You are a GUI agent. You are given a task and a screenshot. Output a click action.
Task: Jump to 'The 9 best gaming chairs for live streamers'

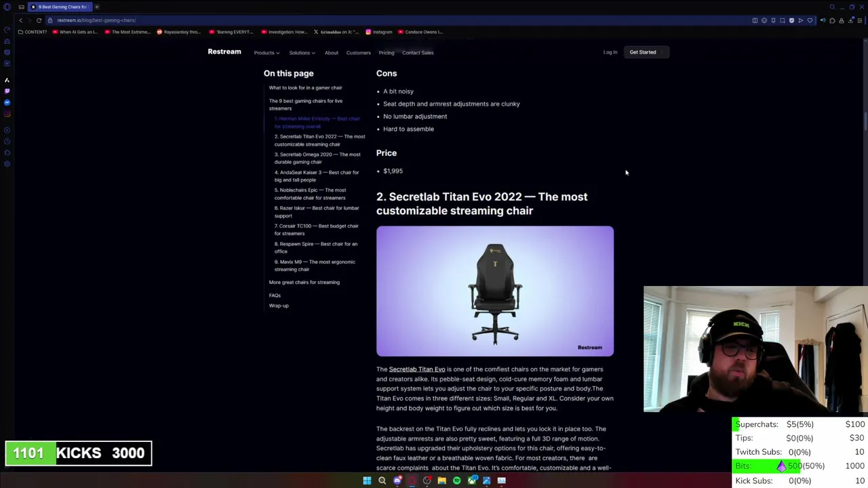(306, 104)
